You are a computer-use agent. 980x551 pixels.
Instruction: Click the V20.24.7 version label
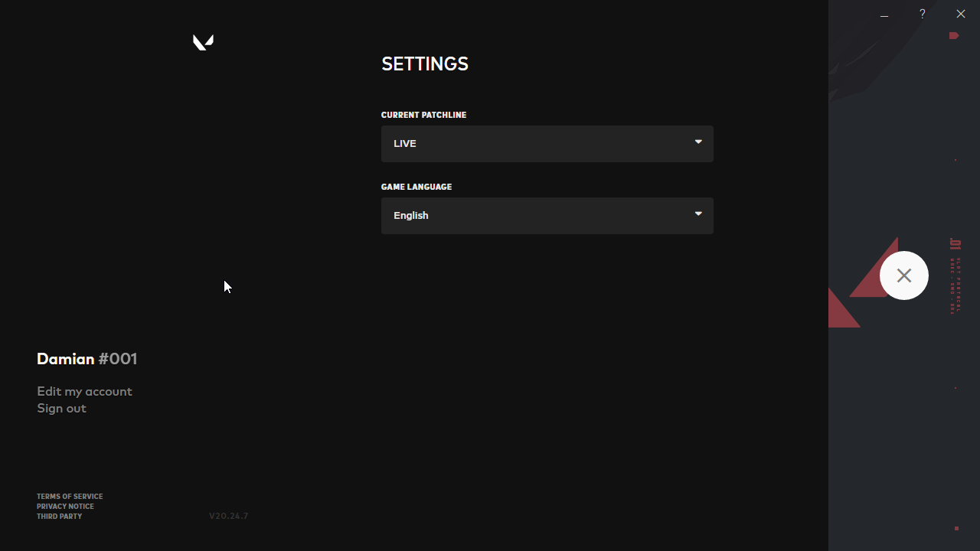[x=228, y=516]
